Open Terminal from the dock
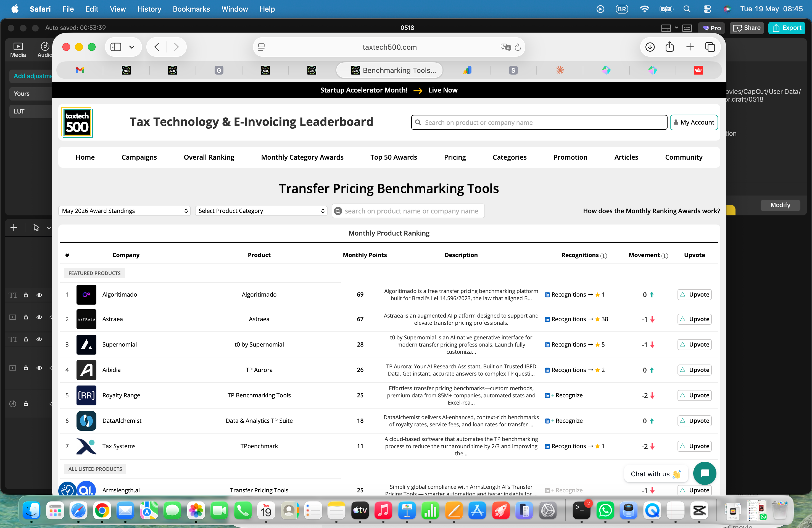Image resolution: width=812 pixels, height=528 pixels. pyautogui.click(x=581, y=511)
